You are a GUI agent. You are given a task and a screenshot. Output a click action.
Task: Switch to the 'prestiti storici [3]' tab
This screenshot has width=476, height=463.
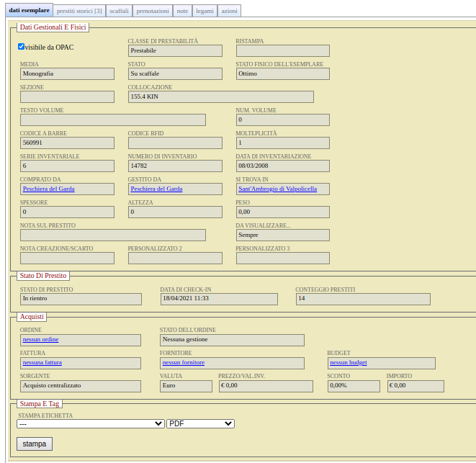point(79,11)
